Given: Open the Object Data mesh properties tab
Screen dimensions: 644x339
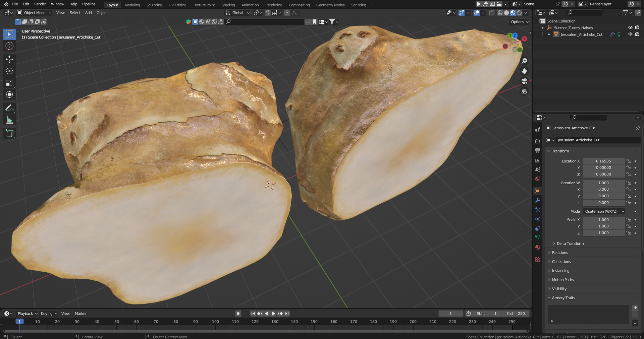Looking at the screenshot, I should [x=538, y=238].
